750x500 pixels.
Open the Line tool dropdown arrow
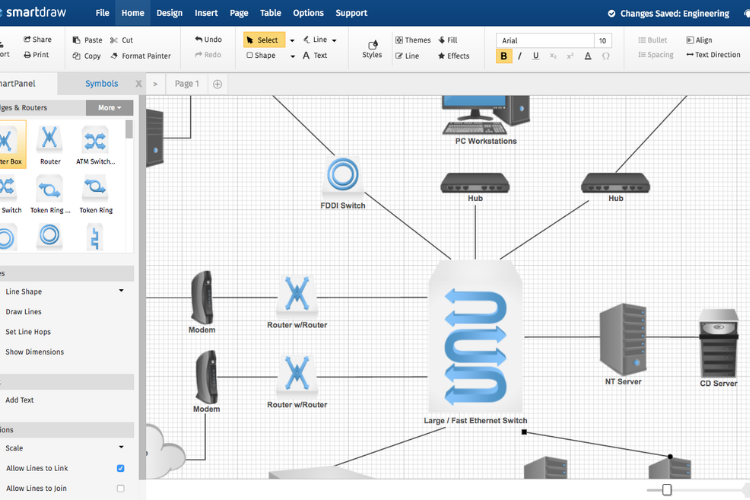point(334,40)
